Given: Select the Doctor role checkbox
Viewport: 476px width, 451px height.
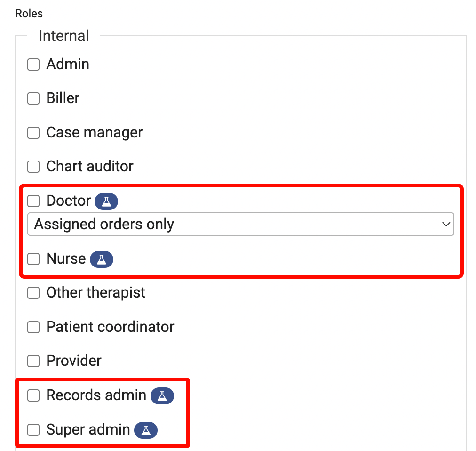Looking at the screenshot, I should [33, 201].
